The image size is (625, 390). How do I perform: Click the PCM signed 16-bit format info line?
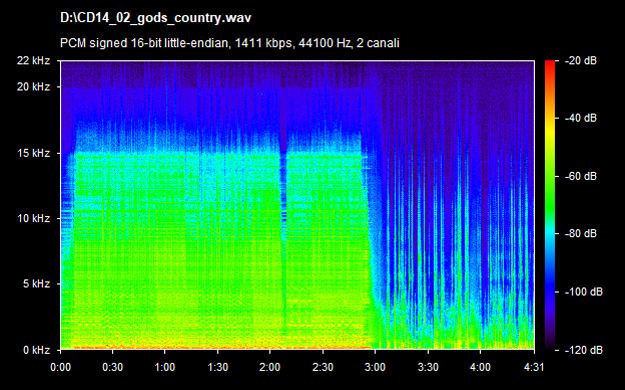coord(230,43)
